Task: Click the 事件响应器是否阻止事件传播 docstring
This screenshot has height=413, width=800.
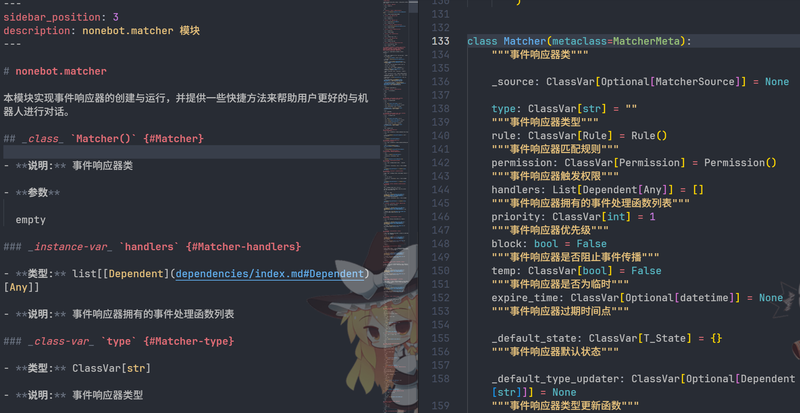Action: 575,257
